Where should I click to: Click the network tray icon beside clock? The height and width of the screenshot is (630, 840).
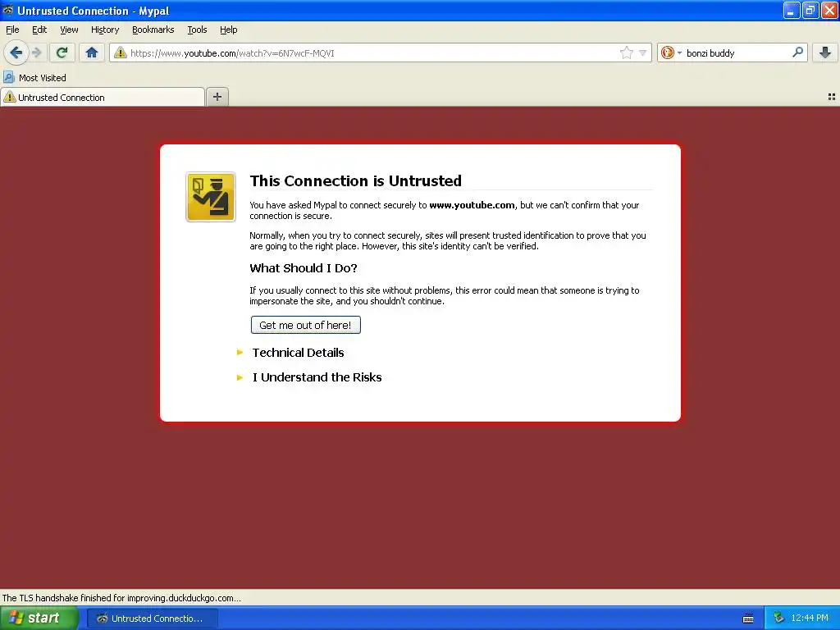tap(778, 619)
